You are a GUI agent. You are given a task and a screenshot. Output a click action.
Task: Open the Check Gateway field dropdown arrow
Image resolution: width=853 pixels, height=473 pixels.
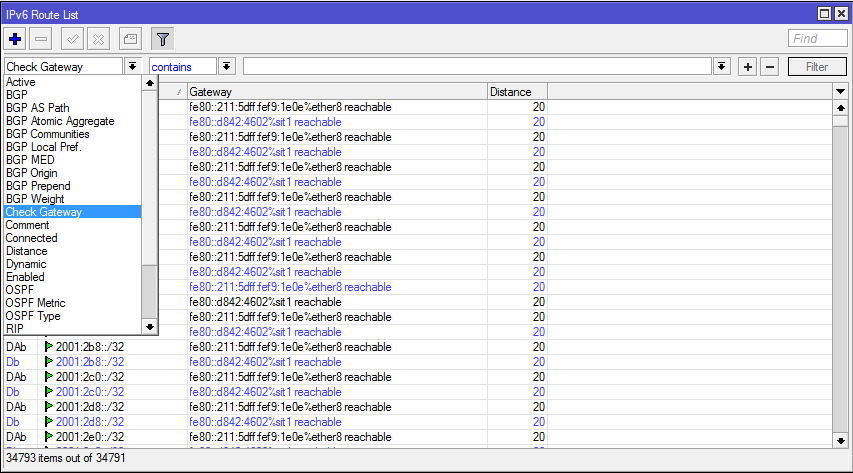coord(133,67)
